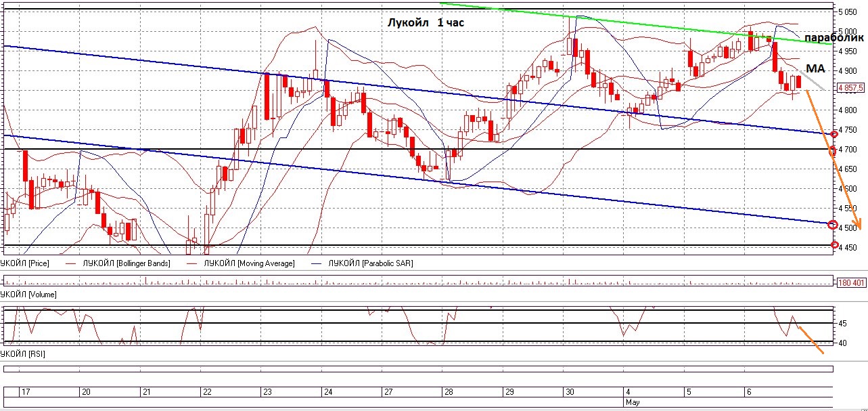Click the horizontal chart scrollbar below RSI
The image size is (868, 411).
[x=418, y=369]
